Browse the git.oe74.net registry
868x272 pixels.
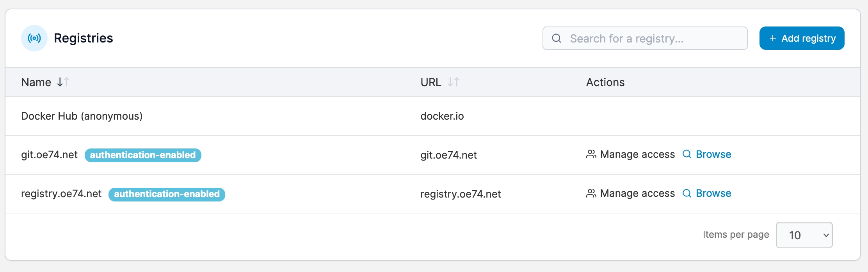pos(713,154)
